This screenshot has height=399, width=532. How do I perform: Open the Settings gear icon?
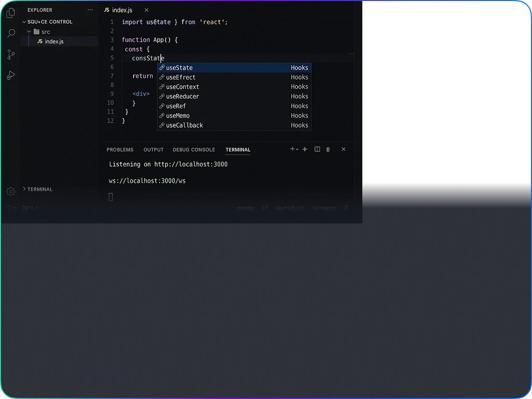point(10,191)
